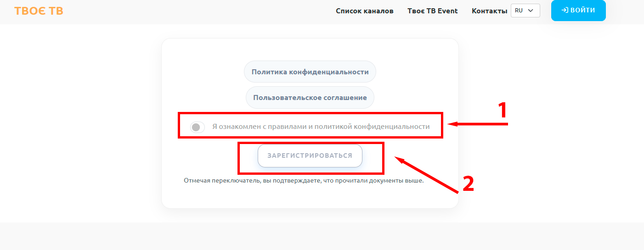This screenshot has width=644, height=250.
Task: Click the gray footer area below the card
Action: [322, 236]
